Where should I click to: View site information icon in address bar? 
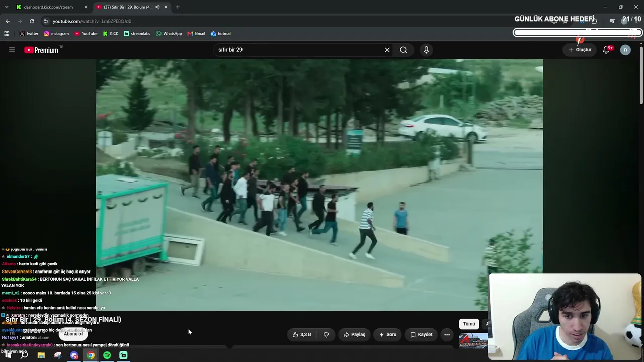(46, 21)
